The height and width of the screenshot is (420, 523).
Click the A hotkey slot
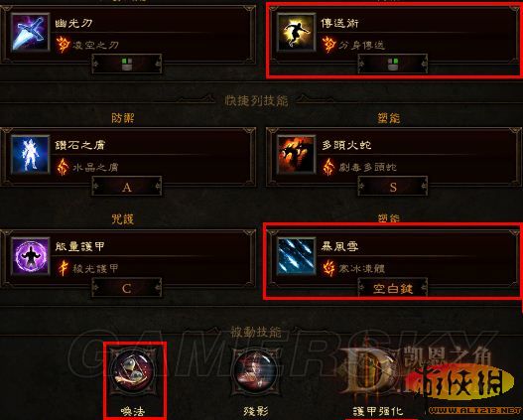pyautogui.click(x=127, y=187)
